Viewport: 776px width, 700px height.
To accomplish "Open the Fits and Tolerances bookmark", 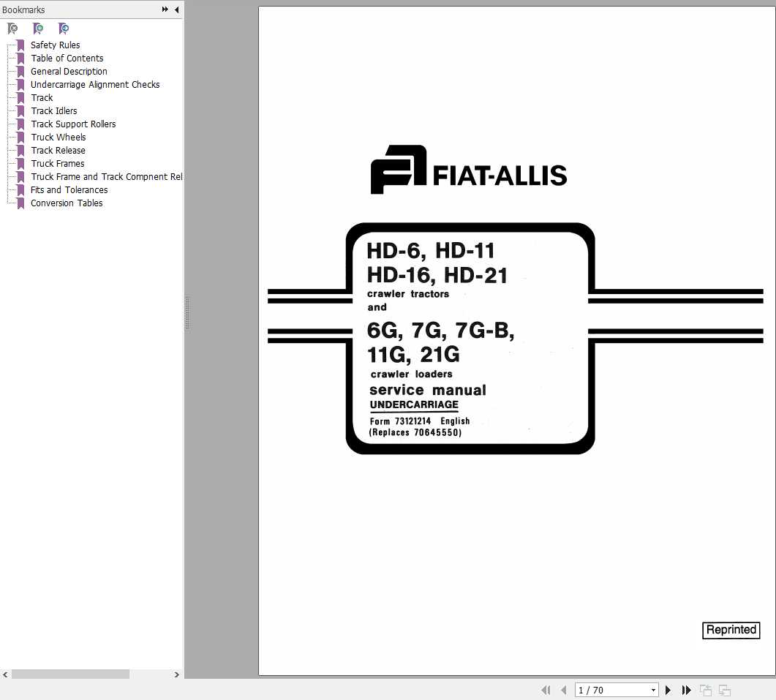I will pos(69,190).
